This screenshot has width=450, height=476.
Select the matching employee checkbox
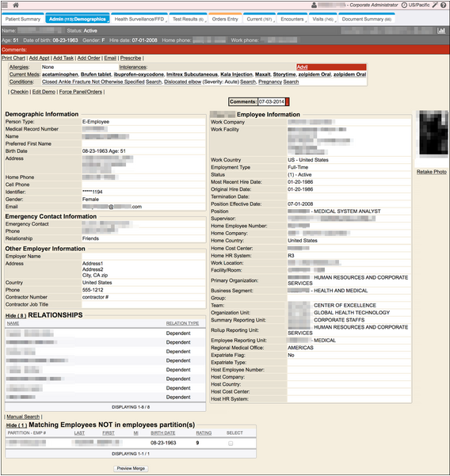click(x=231, y=444)
